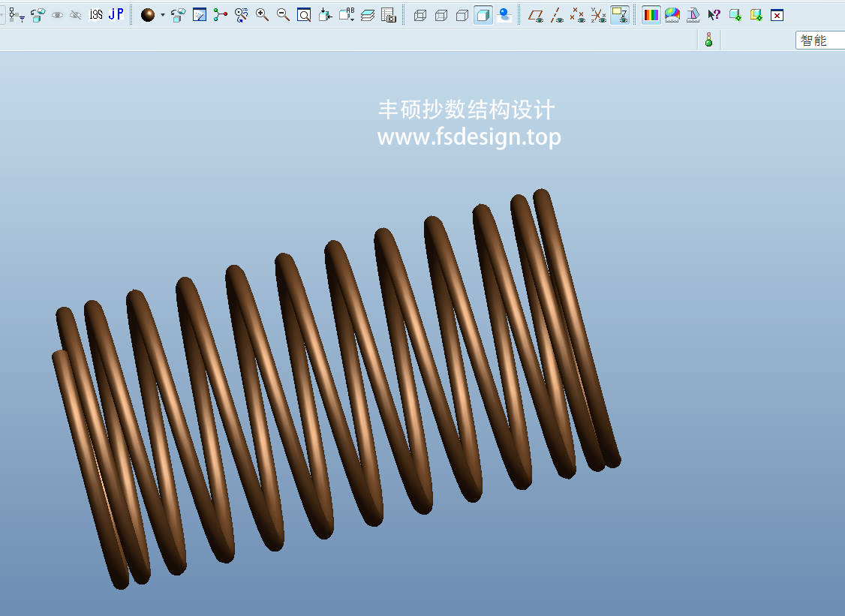Open the Layers stack icon
The width and height of the screenshot is (845, 616).
(368, 14)
